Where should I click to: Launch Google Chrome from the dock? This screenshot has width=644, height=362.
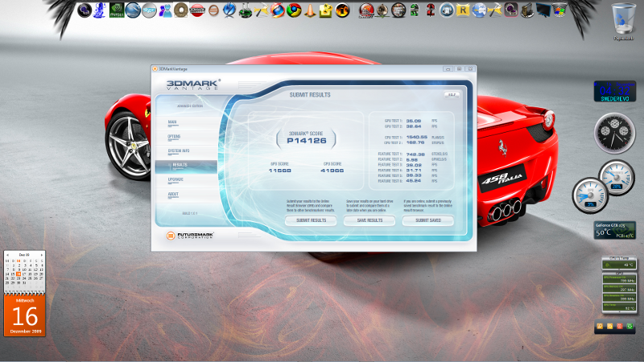[x=294, y=10]
